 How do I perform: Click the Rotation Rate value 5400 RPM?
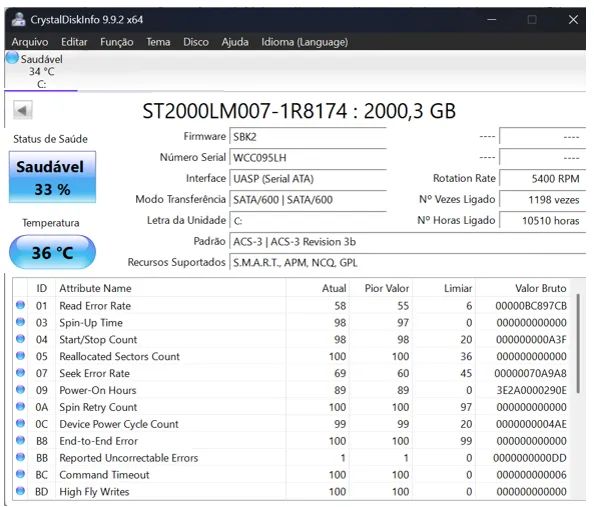[542, 178]
